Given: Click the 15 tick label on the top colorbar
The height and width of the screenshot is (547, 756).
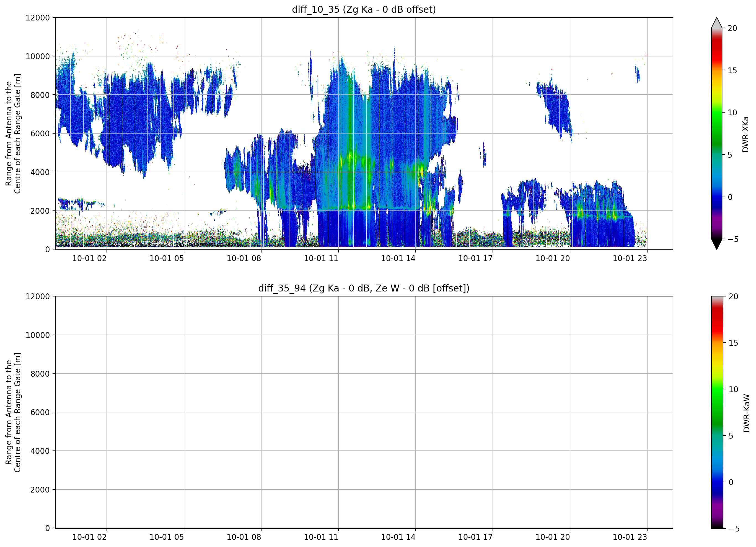Looking at the screenshot, I should point(732,70).
